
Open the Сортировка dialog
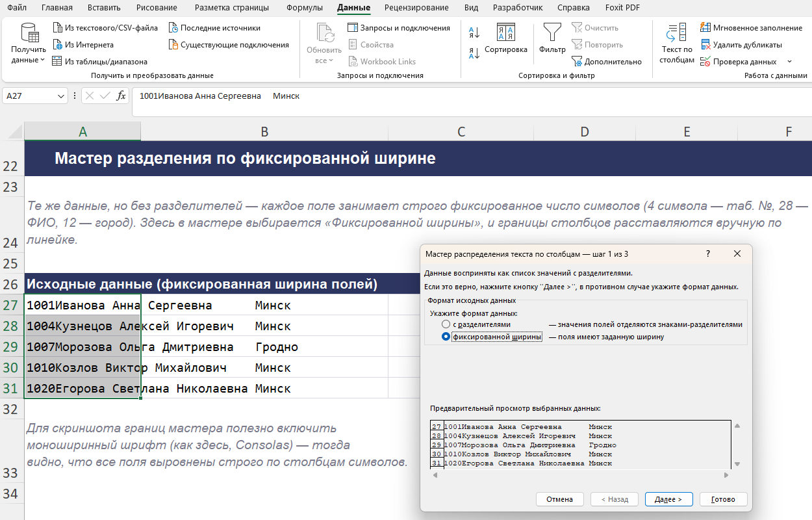tap(506, 39)
